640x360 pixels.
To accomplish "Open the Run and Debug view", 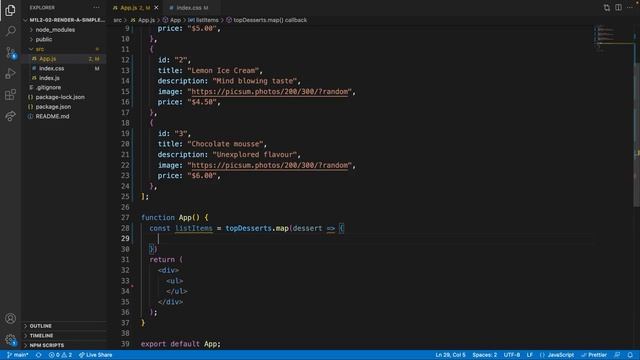I will (x=11, y=74).
